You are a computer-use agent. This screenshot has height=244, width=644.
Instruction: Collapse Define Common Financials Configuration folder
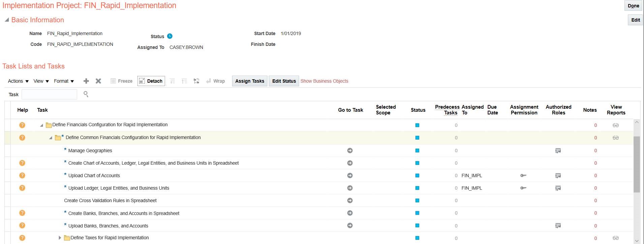(x=51, y=138)
